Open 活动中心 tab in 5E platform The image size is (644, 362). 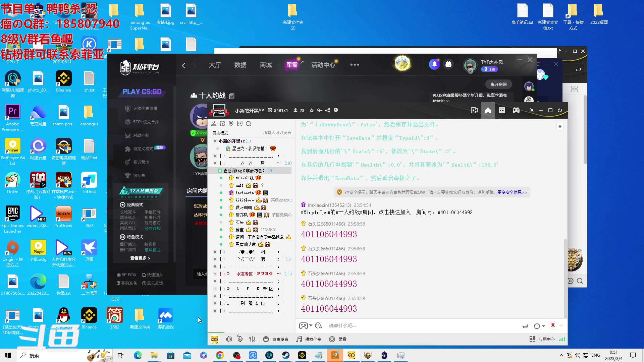point(323,65)
